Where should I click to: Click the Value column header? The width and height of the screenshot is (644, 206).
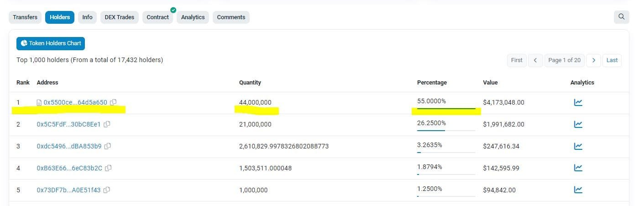(x=490, y=83)
